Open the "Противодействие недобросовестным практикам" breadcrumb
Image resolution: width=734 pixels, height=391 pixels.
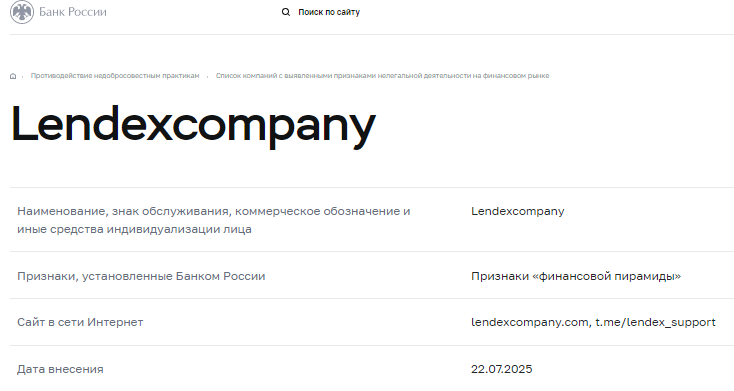pyautogui.click(x=115, y=76)
